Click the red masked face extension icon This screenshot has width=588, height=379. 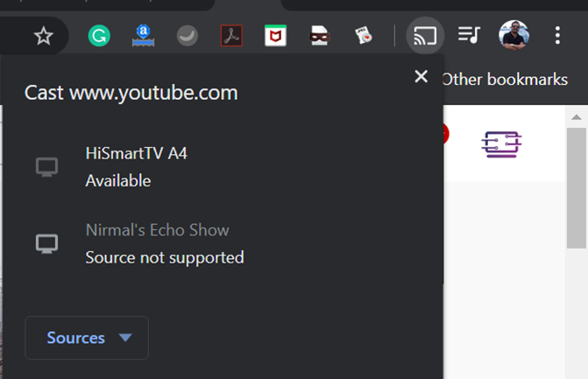point(320,36)
